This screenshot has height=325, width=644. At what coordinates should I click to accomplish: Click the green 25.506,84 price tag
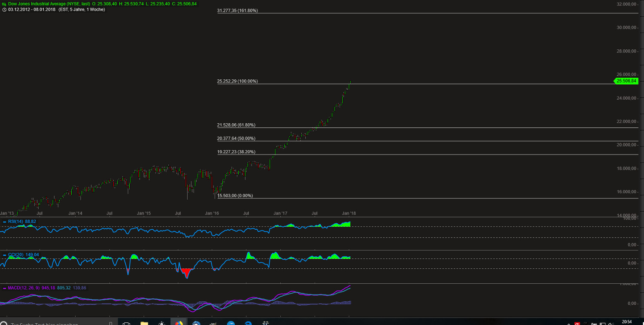[626, 81]
